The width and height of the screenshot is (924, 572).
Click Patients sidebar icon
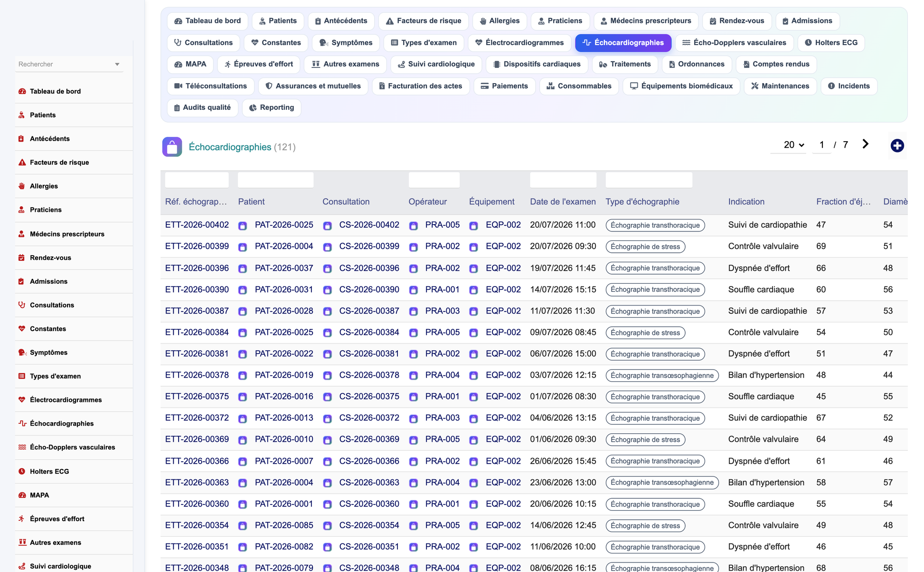click(x=22, y=115)
